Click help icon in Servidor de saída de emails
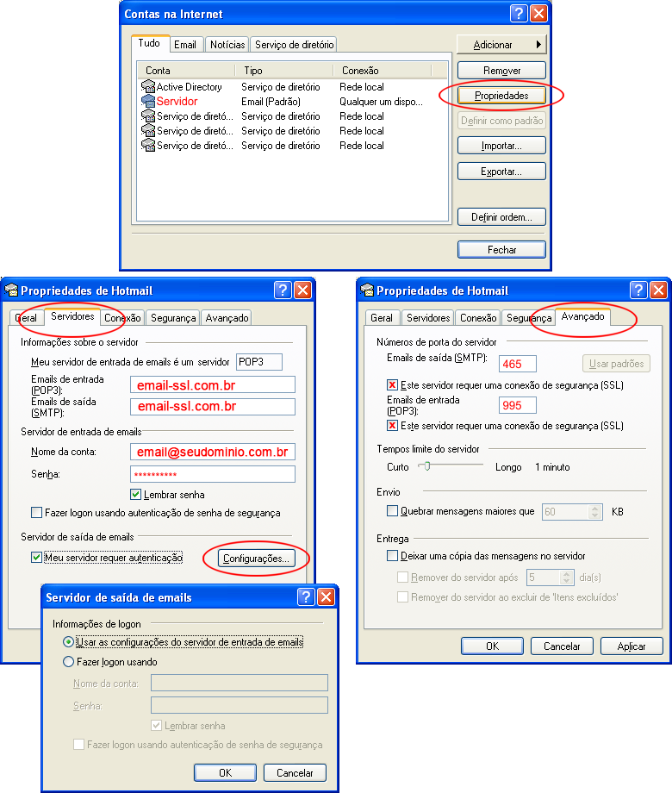Image resolution: width=672 pixels, height=793 pixels. click(306, 596)
